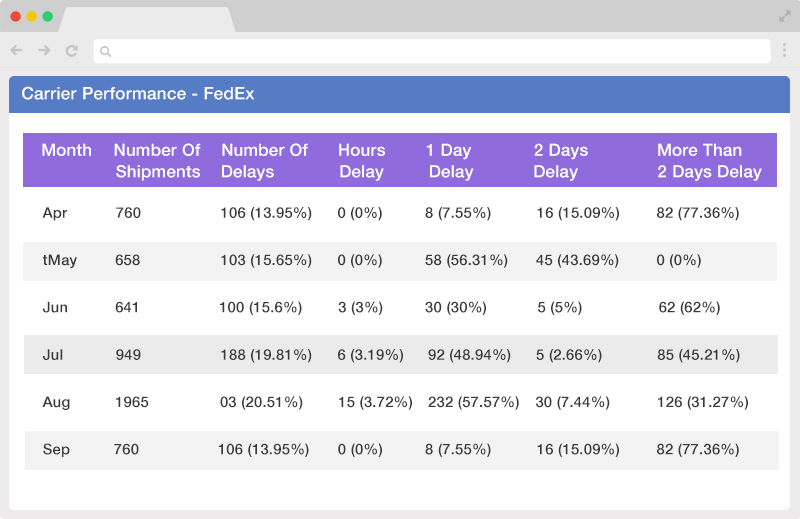800x519 pixels.
Task: Click the browser forward arrow
Action: click(44, 51)
